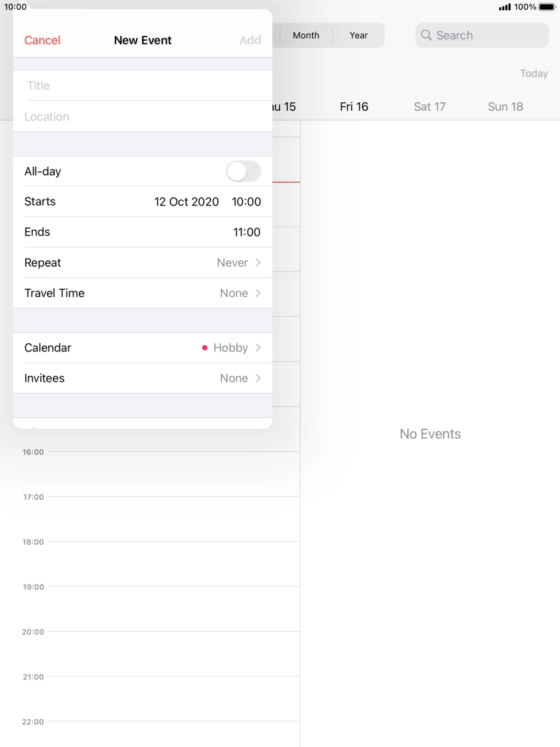Click the battery icon in status bar

[x=546, y=6]
